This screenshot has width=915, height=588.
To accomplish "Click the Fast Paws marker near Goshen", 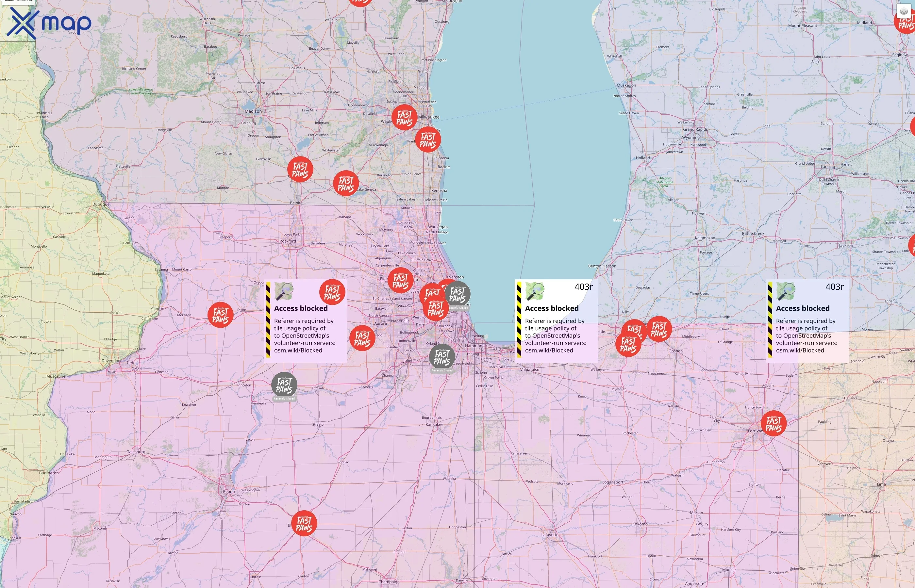I will 658,330.
